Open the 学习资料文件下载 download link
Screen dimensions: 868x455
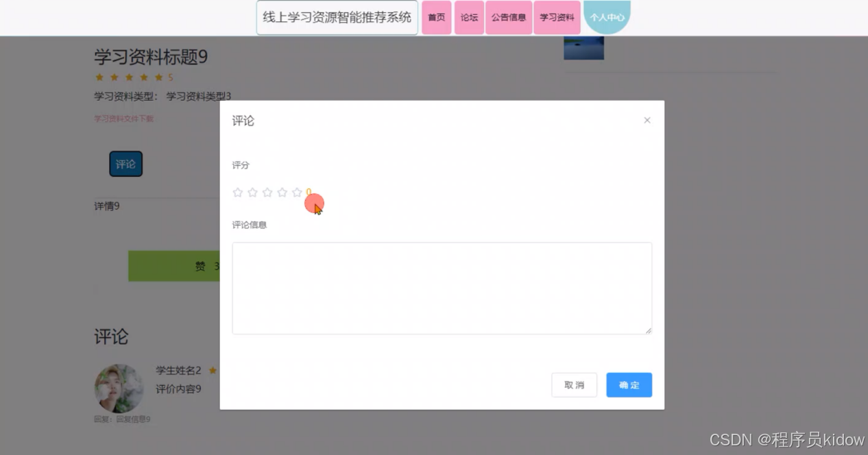(123, 119)
